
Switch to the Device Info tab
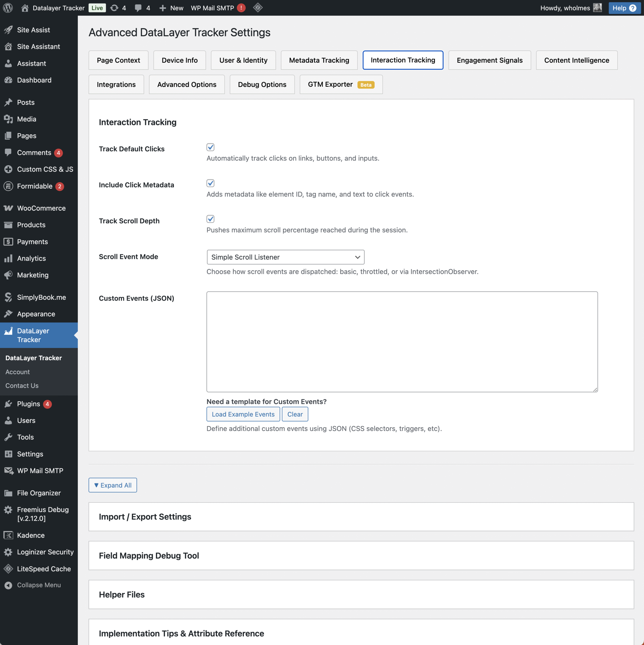point(180,60)
